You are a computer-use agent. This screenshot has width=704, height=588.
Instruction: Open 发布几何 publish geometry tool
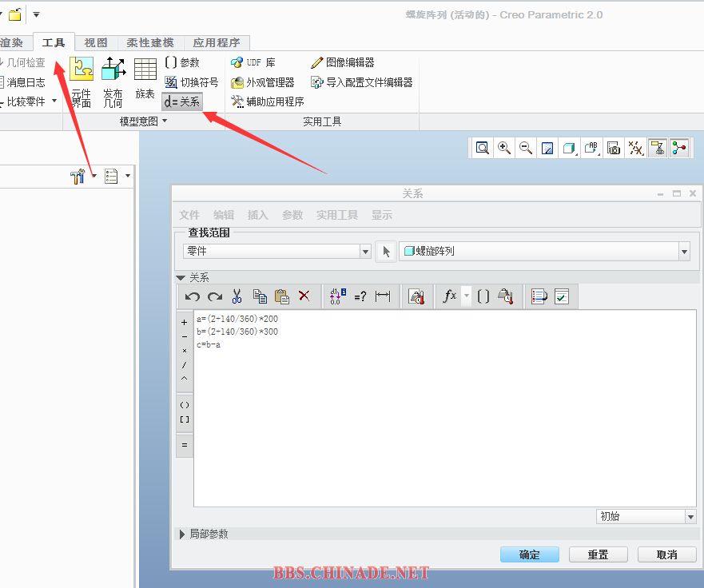pyautogui.click(x=113, y=82)
